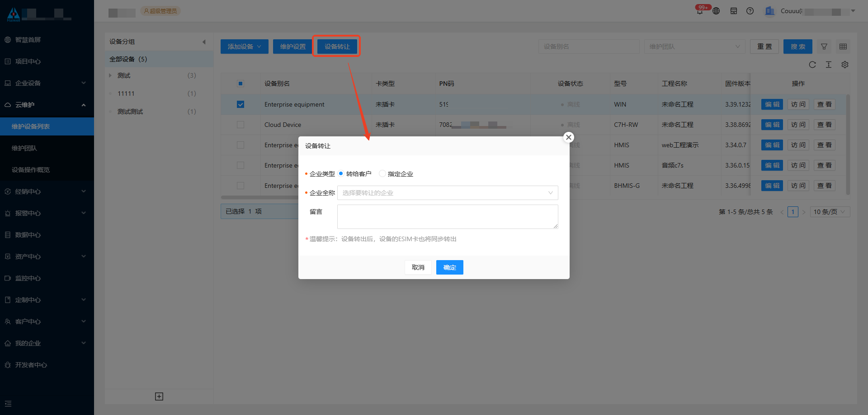The image size is (868, 415).
Task: Select 全部设备 (5) in group list
Action: click(x=159, y=59)
